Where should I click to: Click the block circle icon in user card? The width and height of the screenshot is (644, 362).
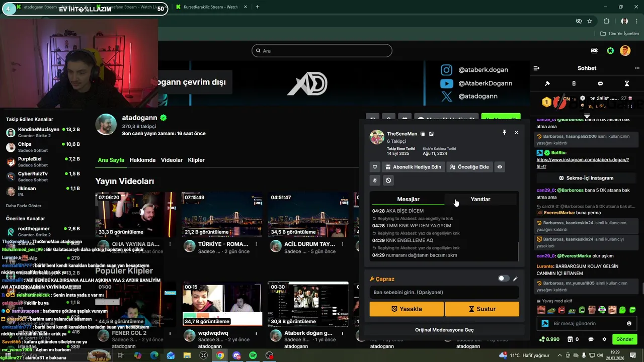click(388, 180)
